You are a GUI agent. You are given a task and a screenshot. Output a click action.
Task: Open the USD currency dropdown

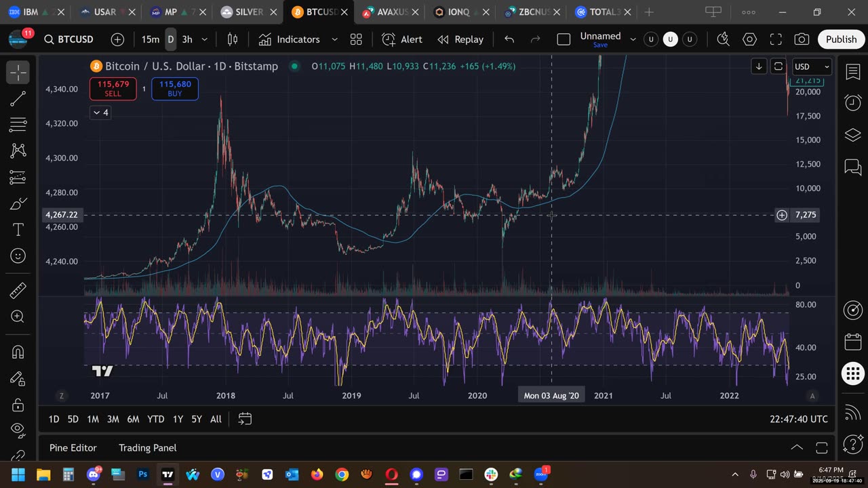[812, 66]
